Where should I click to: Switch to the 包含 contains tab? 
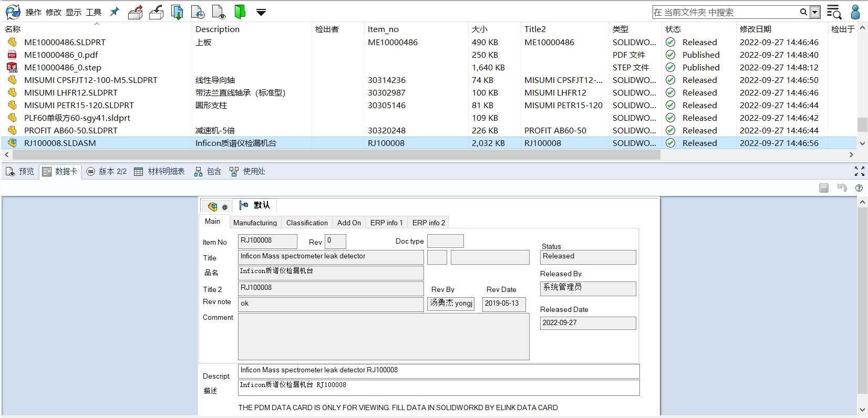tap(208, 172)
